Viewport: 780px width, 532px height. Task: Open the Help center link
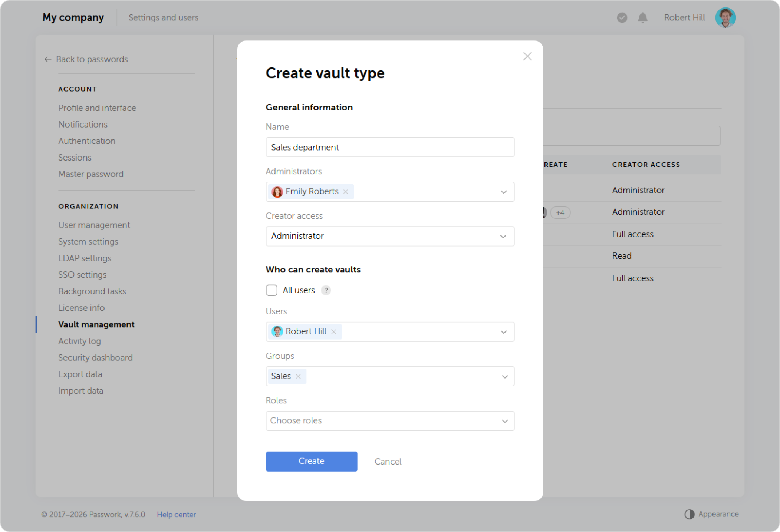pyautogui.click(x=177, y=515)
